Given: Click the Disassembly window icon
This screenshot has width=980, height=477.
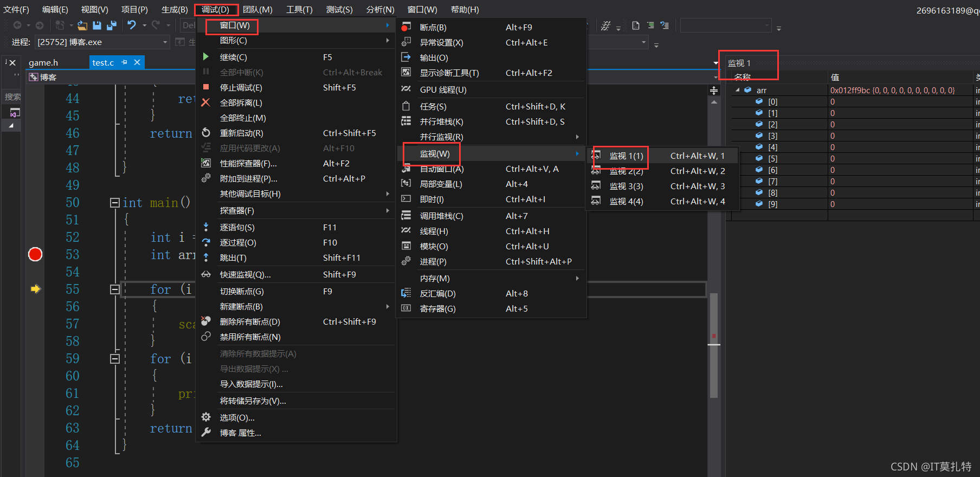Looking at the screenshot, I should [x=406, y=293].
